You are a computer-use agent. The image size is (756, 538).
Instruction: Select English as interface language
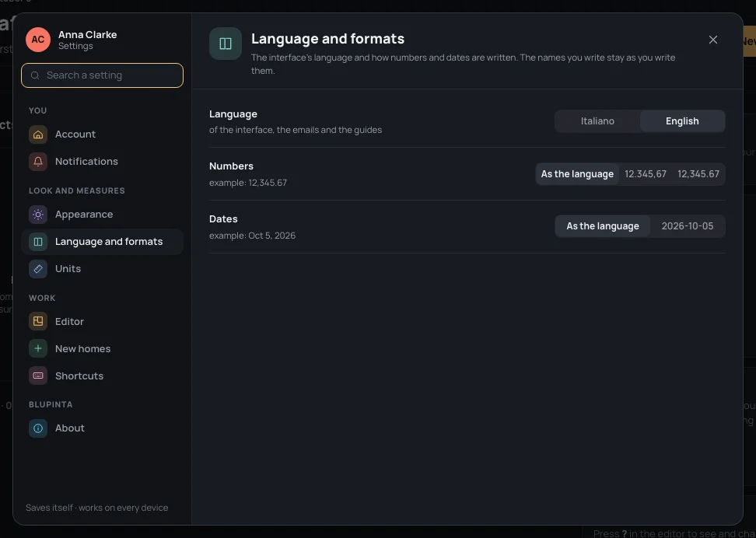682,121
